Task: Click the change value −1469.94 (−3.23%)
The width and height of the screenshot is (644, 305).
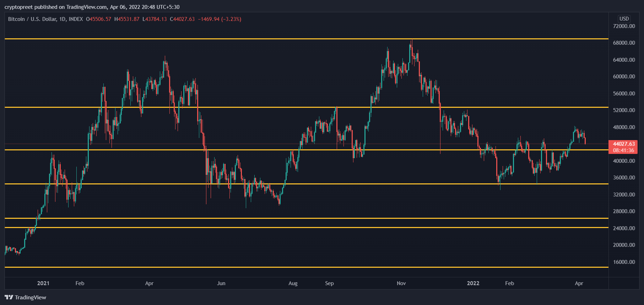Action: pos(220,19)
